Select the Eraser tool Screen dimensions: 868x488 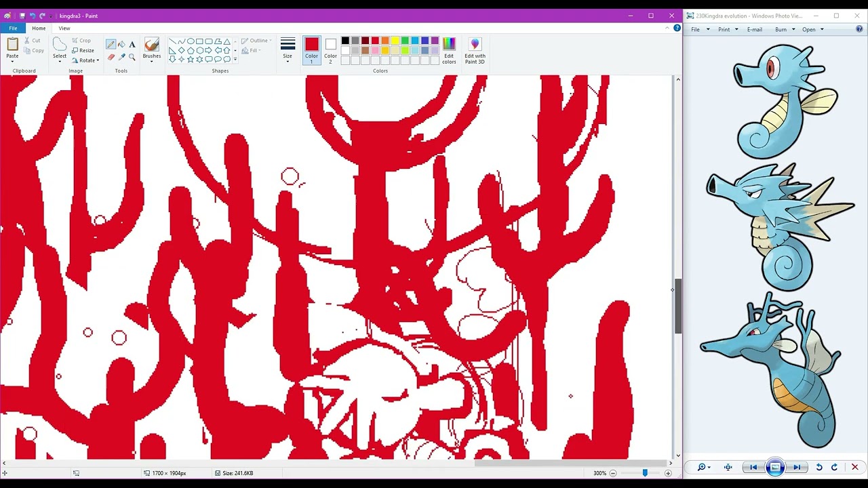(111, 57)
